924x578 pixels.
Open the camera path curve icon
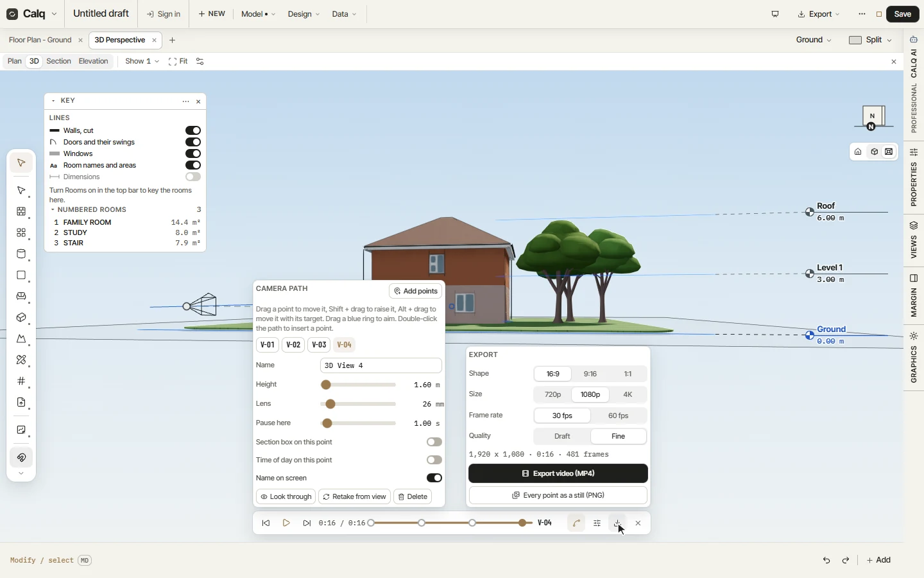coord(577,523)
